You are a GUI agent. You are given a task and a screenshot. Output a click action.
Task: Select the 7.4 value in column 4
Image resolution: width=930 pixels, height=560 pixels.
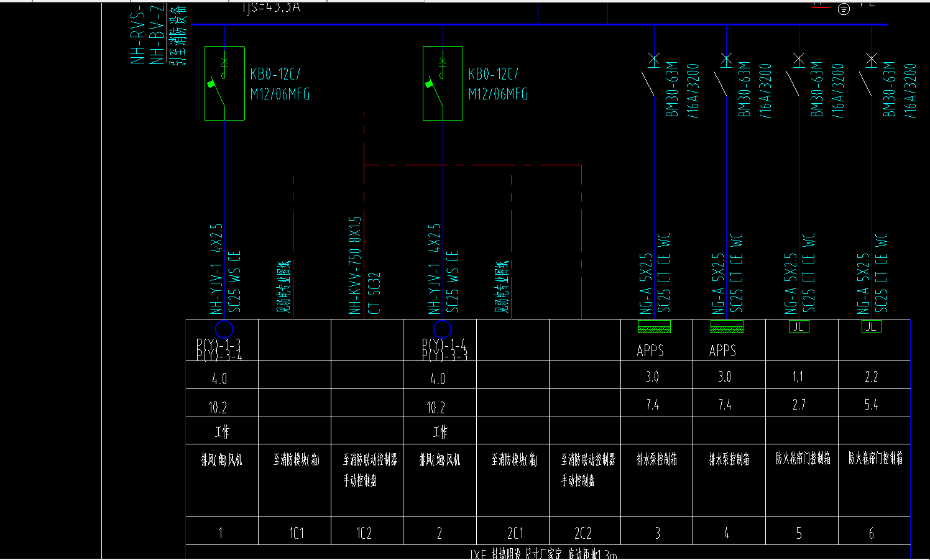pyautogui.click(x=725, y=405)
